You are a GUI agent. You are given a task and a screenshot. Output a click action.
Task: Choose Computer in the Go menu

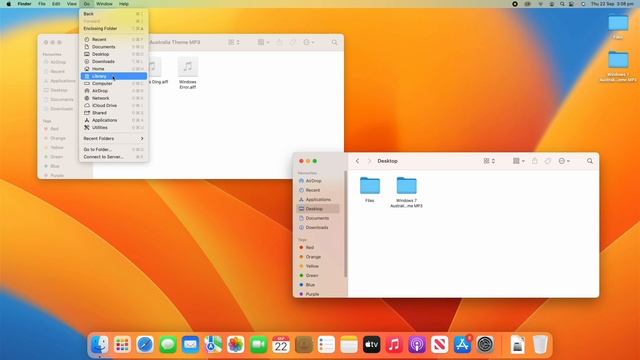pyautogui.click(x=113, y=84)
